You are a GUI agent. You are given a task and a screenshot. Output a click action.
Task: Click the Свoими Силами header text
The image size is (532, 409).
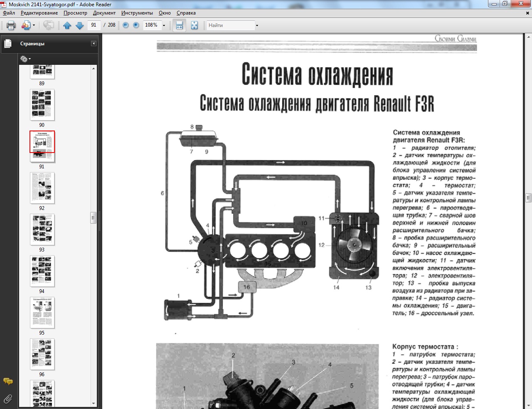coord(456,39)
